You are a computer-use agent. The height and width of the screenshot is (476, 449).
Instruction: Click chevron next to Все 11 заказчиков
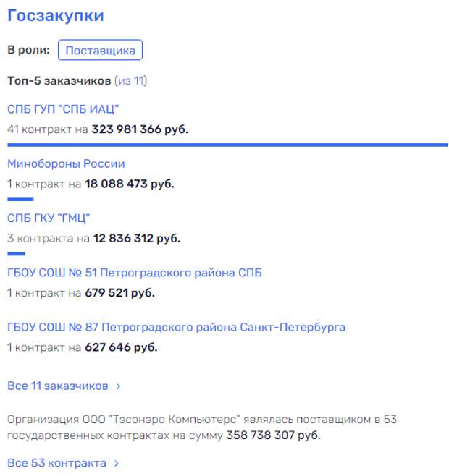coord(118,386)
